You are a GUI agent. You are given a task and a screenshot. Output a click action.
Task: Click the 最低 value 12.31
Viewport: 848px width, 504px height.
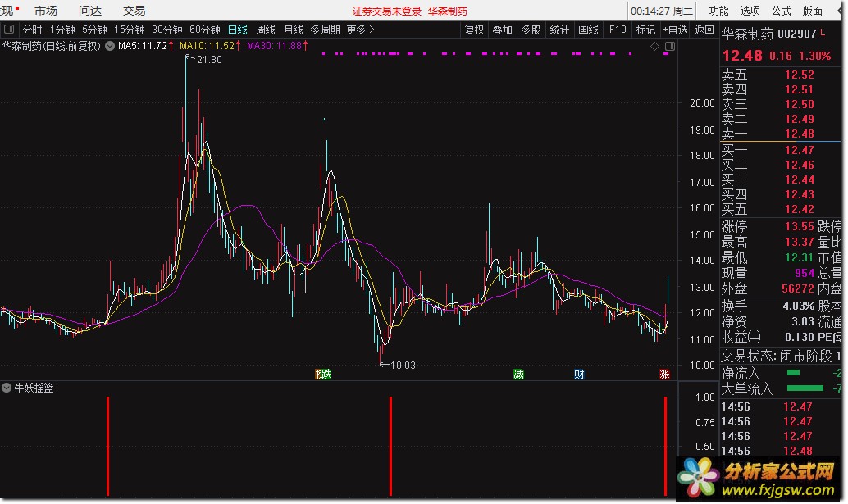(799, 257)
